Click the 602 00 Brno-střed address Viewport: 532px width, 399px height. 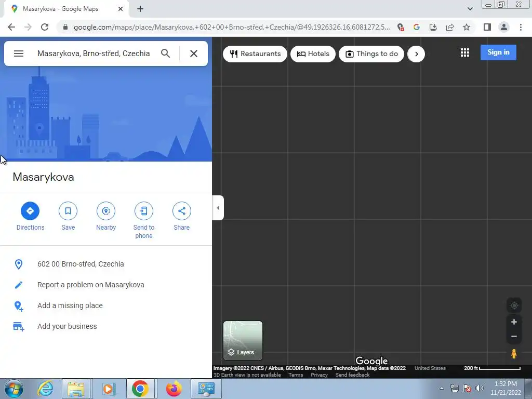81,264
